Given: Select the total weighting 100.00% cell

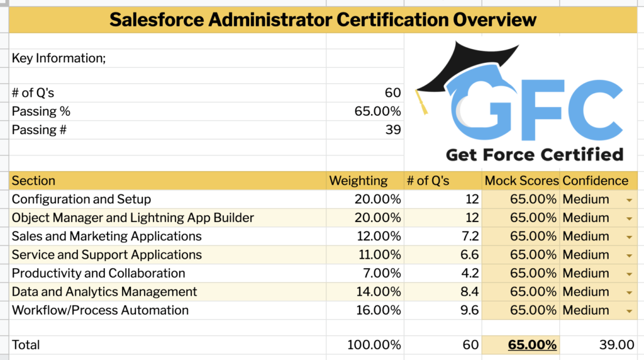Looking at the screenshot, I should click(365, 345).
